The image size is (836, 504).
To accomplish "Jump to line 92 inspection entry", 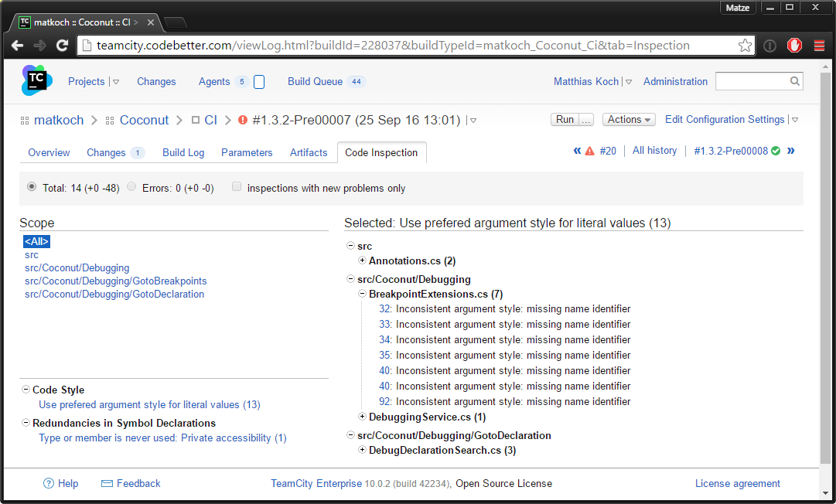I will 385,401.
